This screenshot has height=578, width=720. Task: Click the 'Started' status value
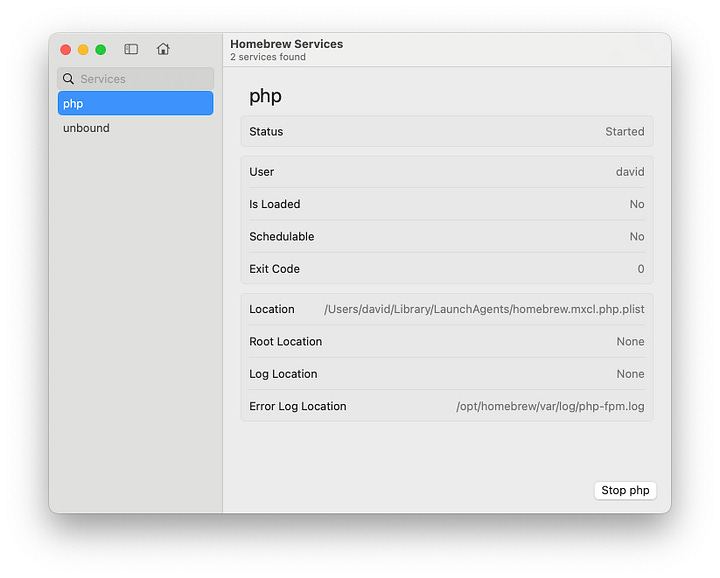point(624,132)
